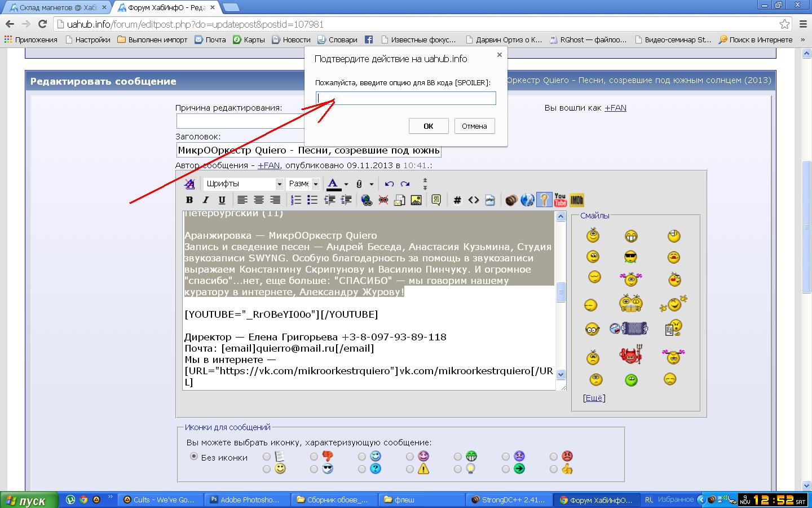
Task: Choose the warning triangle icon radio
Action: (x=410, y=469)
